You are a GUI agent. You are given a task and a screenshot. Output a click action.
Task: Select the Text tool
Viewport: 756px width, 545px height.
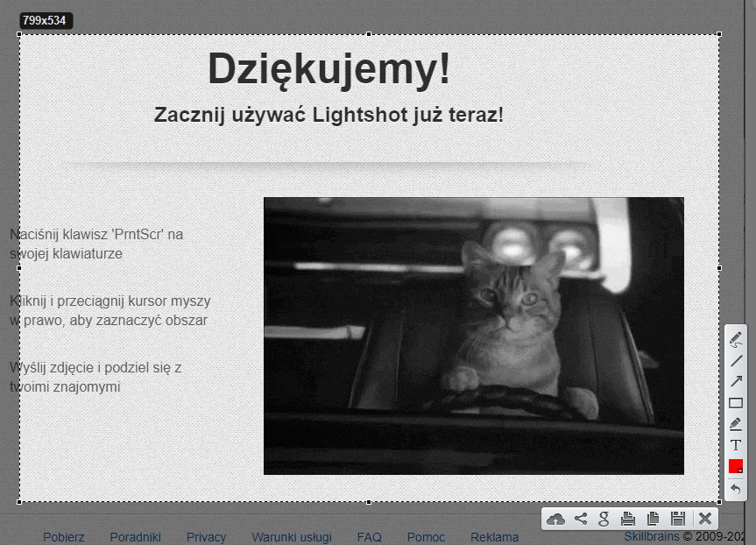tap(736, 445)
